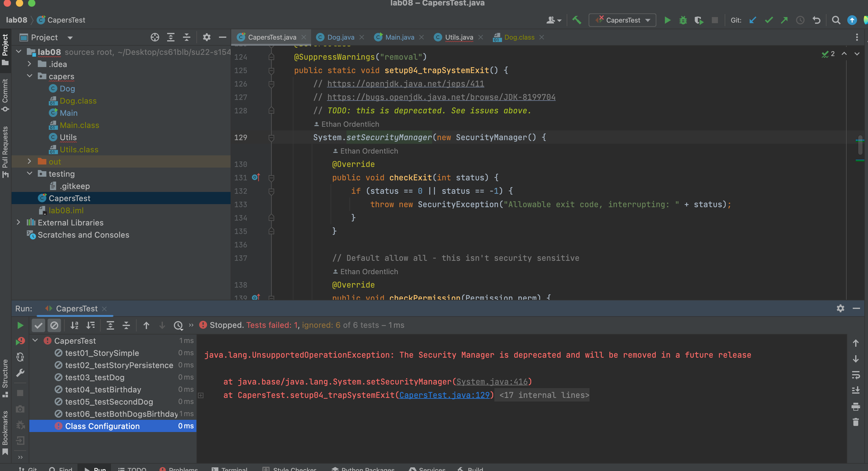The image size is (868, 471).
Task: Expand the out folder in tree
Action: (29, 161)
